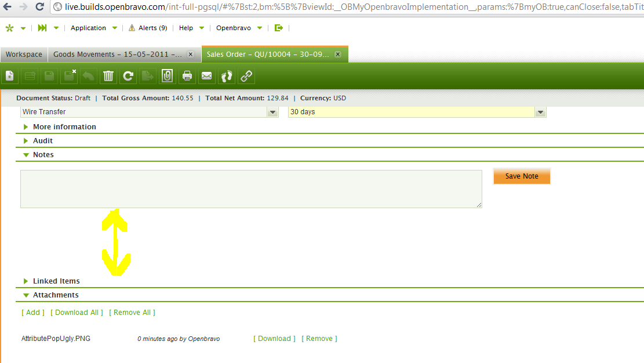Collapse the Notes section
This screenshot has width=644, height=363.
point(43,155)
